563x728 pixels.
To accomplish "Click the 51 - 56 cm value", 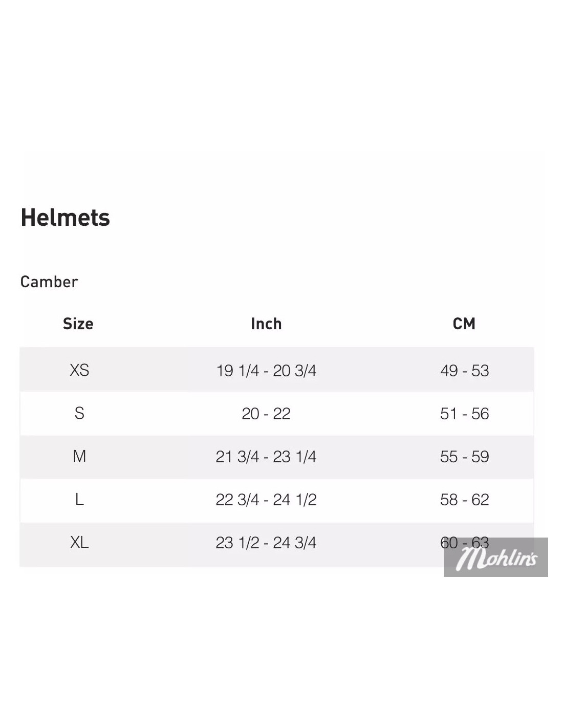I will coord(464,413).
